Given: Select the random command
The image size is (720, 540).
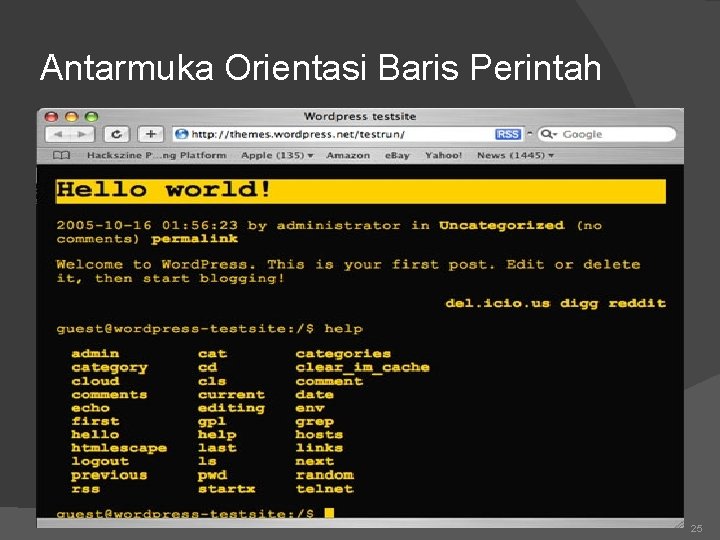Looking at the screenshot, I should [324, 475].
